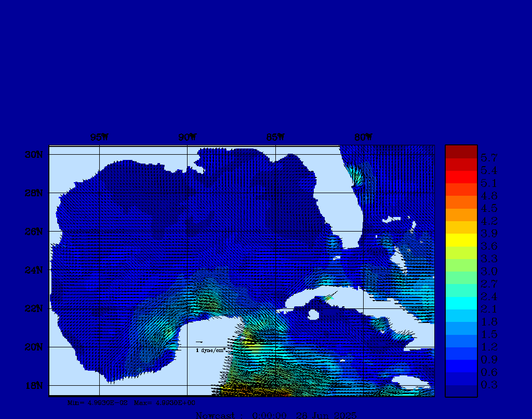Screen dimensions: 532x419
Task: Click the 30N latitude label
Action: 33,155
